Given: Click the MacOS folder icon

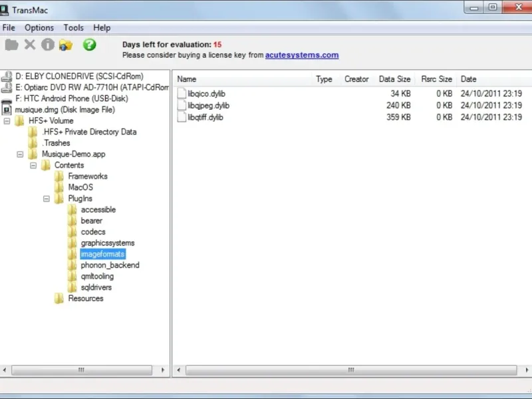Looking at the screenshot, I should pyautogui.click(x=59, y=188).
